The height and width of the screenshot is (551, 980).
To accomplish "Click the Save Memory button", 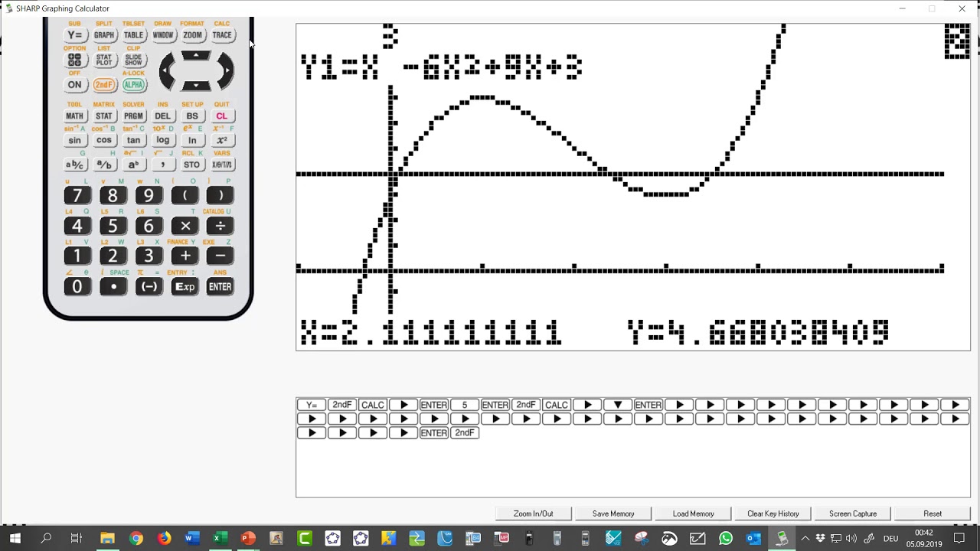I will 613,514.
